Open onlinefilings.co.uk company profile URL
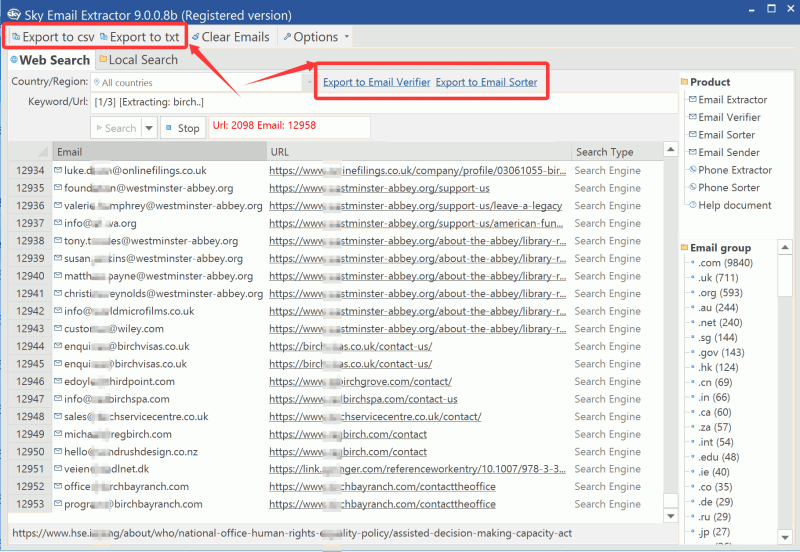This screenshot has height=552, width=800. 417,171
